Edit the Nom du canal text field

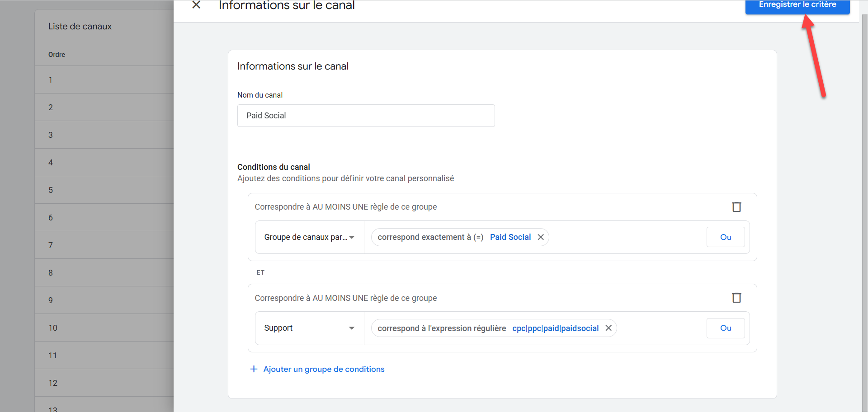pyautogui.click(x=366, y=116)
